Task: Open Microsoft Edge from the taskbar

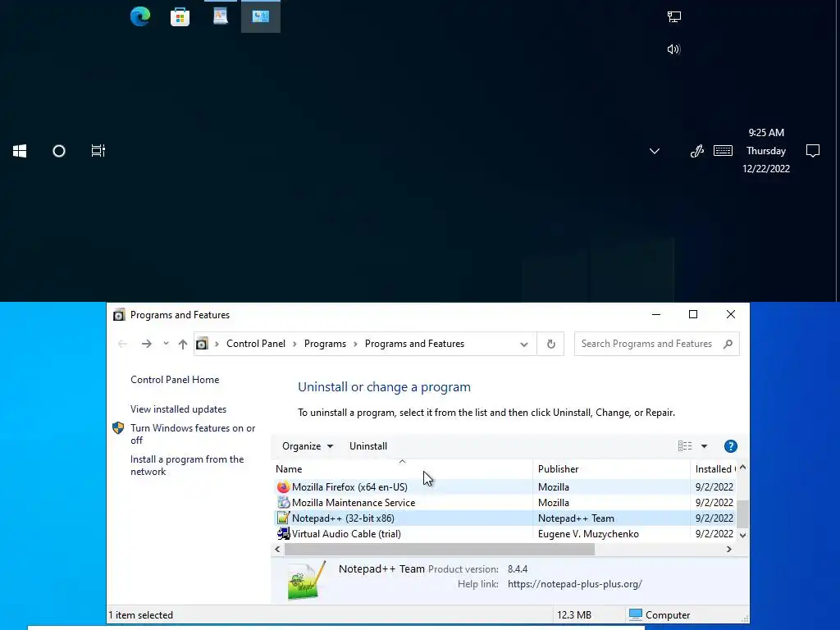Action: click(139, 16)
